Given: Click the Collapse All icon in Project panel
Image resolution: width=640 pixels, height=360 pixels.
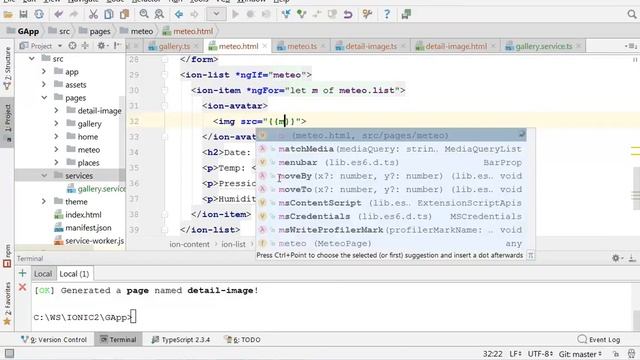Looking at the screenshot, I should point(85,46).
